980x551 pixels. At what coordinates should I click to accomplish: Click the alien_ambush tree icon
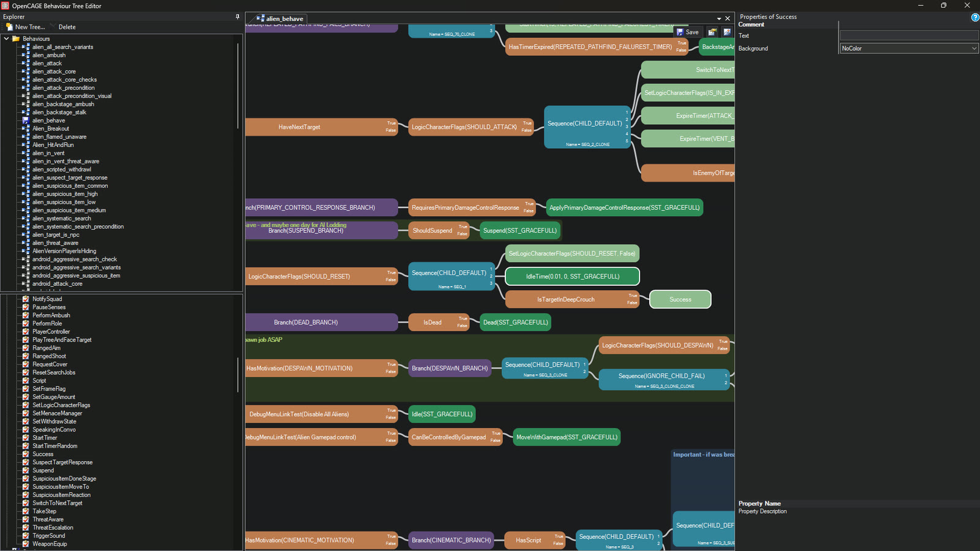click(x=26, y=55)
